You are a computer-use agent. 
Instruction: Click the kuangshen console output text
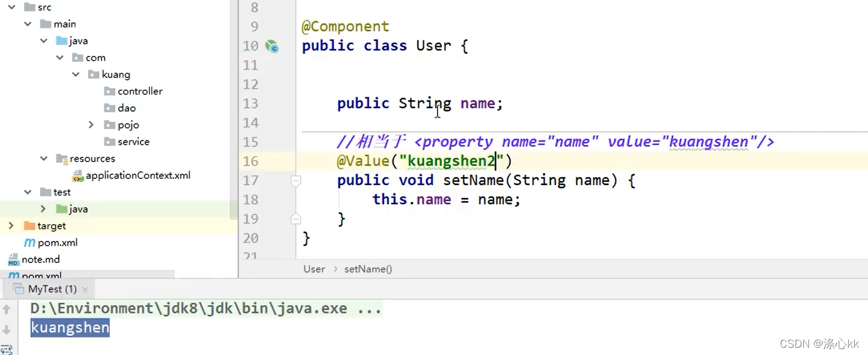(70, 328)
